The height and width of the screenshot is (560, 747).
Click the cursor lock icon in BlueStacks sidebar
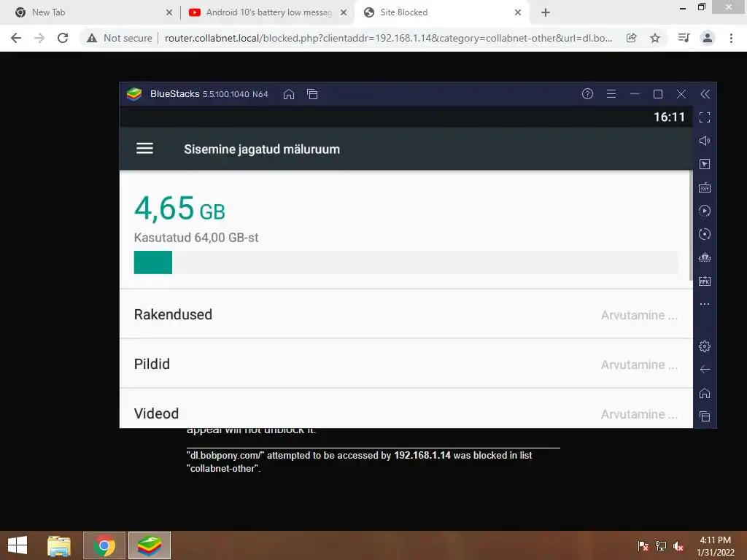tap(705, 164)
